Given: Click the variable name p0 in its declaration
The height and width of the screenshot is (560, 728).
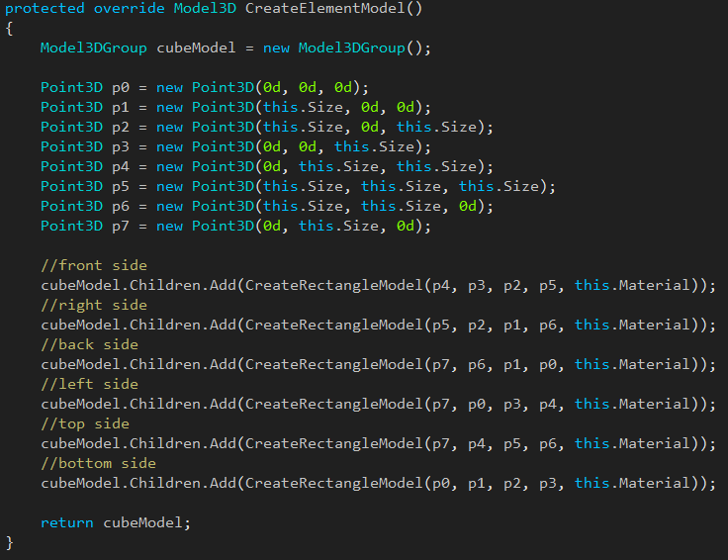Looking at the screenshot, I should coord(121,88).
